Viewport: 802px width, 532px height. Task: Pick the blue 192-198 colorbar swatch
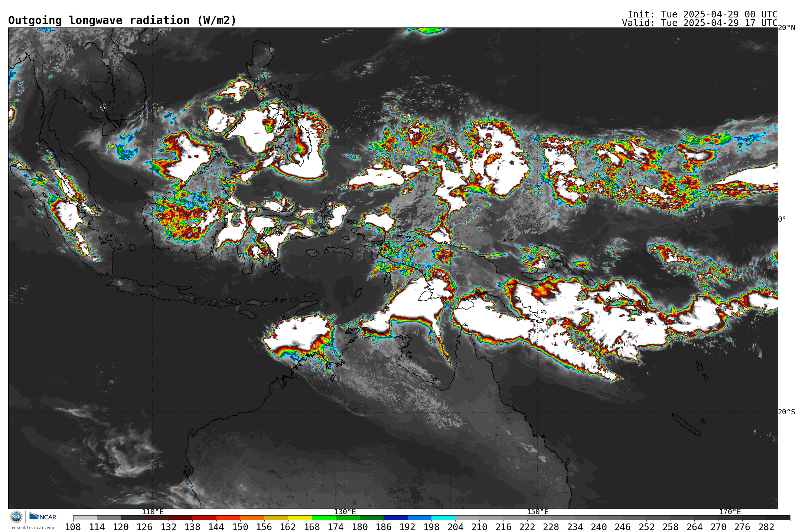coord(420,518)
